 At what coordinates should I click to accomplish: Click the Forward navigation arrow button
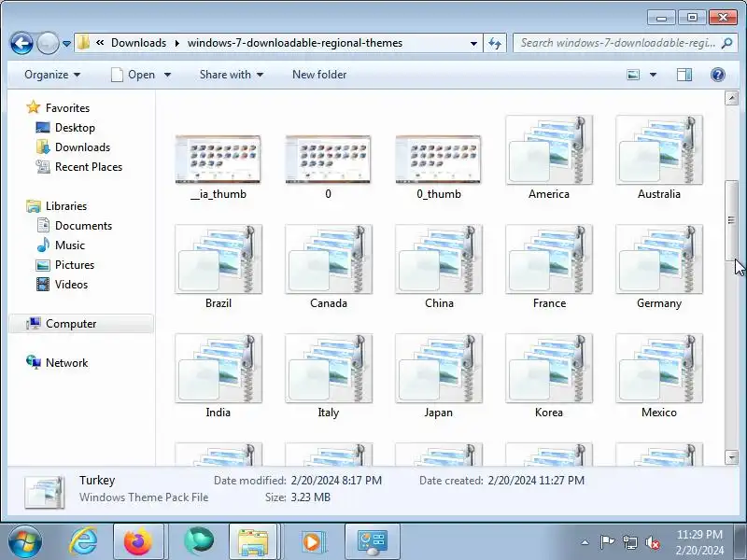tap(48, 43)
